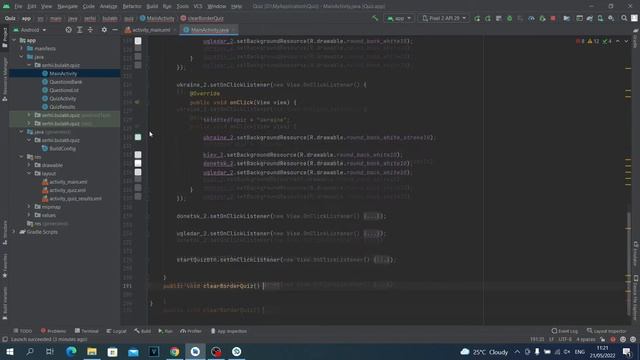
Task: Open the Profiler tool window
Action: coord(191,331)
